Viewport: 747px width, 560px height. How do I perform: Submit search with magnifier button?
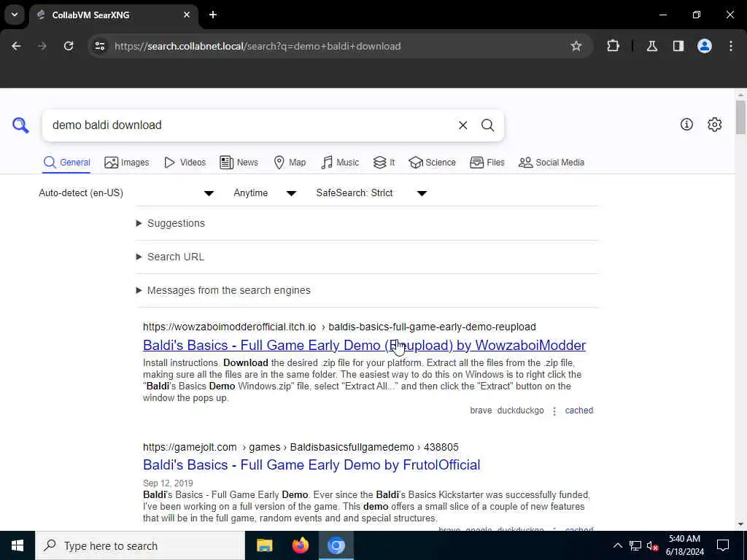click(x=487, y=125)
